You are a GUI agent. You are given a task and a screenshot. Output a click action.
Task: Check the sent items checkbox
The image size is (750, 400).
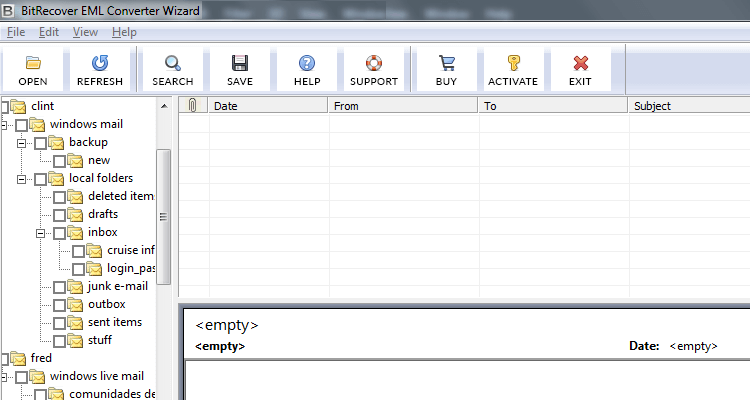point(60,323)
